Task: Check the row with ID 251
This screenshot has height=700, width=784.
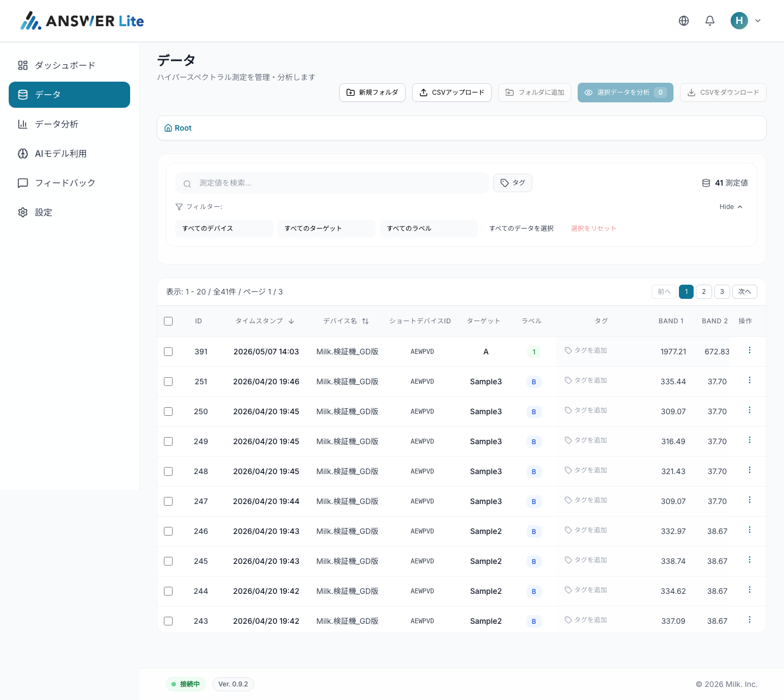Action: click(x=168, y=382)
